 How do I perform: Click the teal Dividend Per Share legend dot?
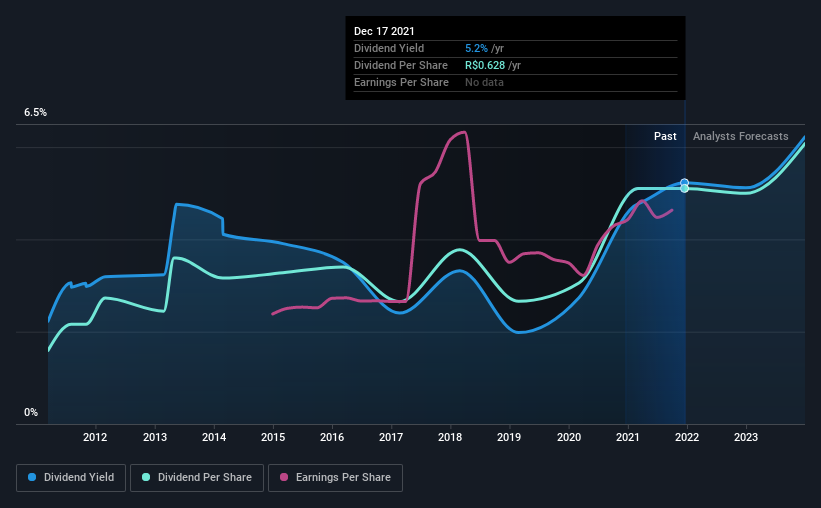146,477
